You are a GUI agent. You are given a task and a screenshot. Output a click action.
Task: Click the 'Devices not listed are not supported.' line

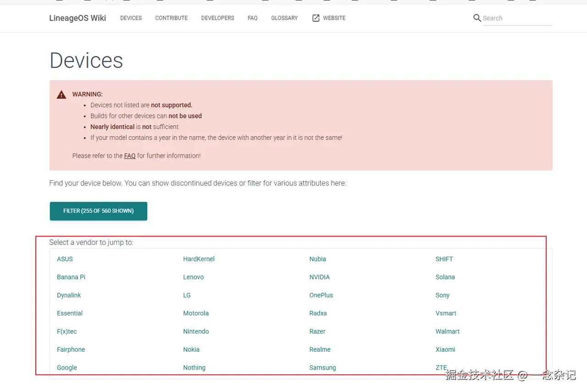pos(141,105)
